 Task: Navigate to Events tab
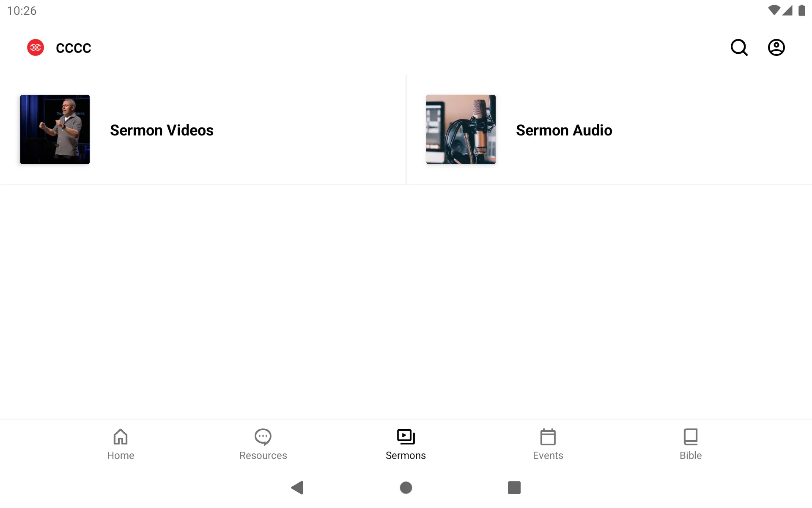click(x=548, y=443)
